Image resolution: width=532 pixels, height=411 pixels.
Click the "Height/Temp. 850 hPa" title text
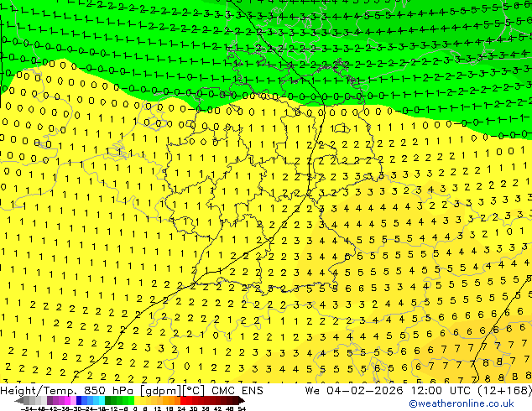[67, 390]
